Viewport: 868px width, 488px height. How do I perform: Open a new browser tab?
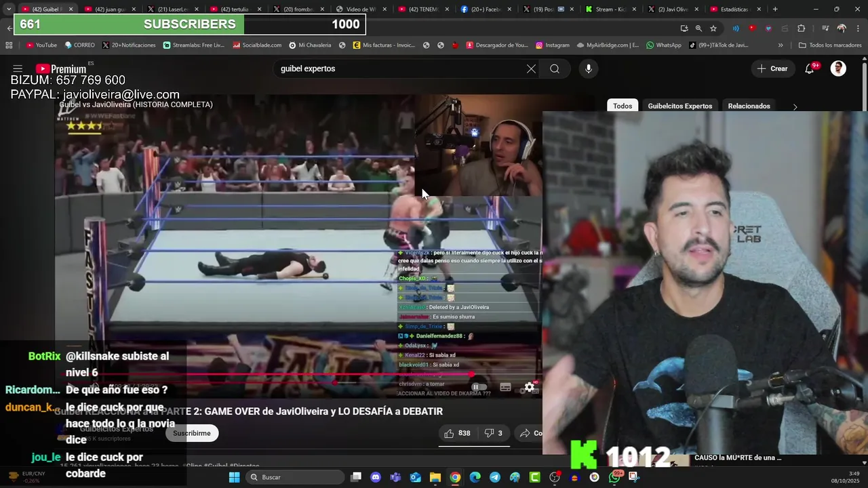(x=775, y=9)
